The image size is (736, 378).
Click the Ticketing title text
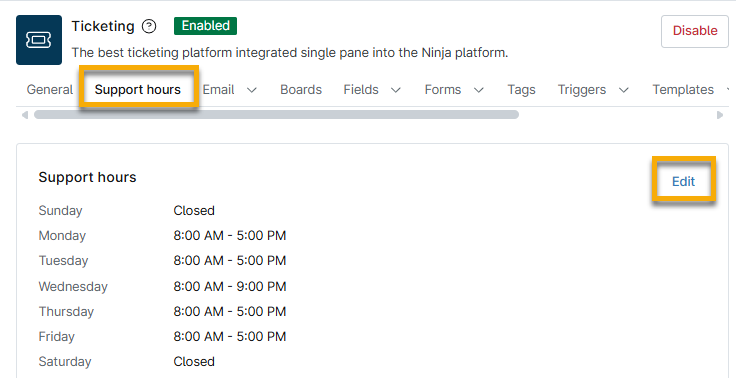tap(103, 26)
